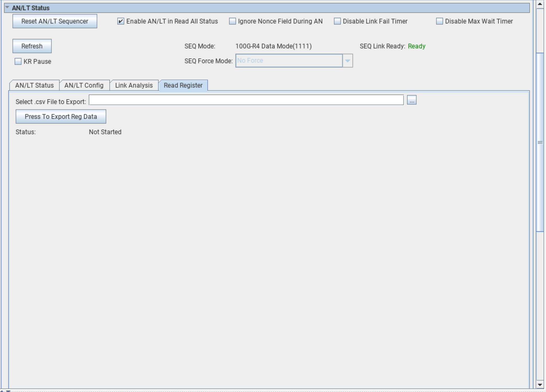Viewport: 546px width, 392px height.
Task: Open the SEQ Force Mode dropdown arrow
Action: 348,61
